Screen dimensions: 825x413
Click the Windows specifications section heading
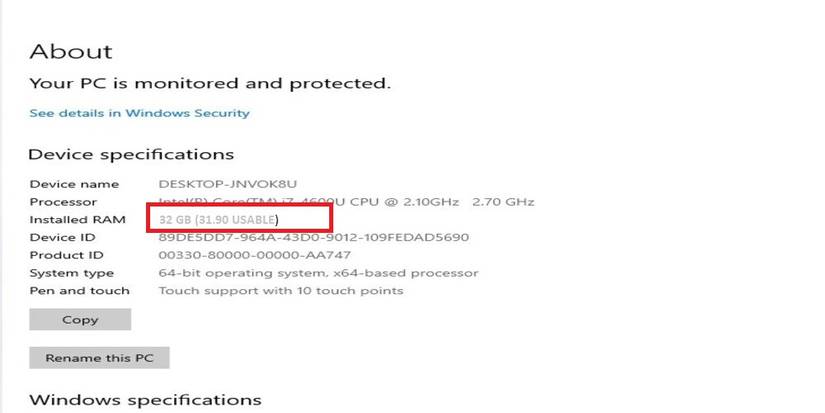pos(145,400)
